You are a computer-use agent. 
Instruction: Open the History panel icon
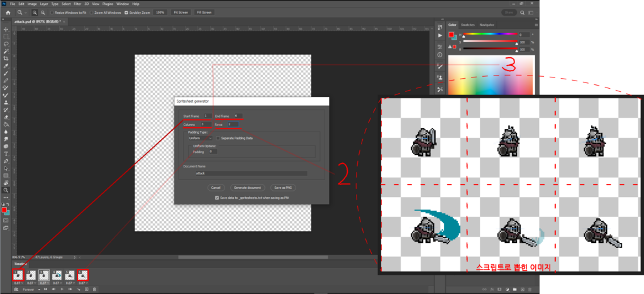(x=440, y=27)
